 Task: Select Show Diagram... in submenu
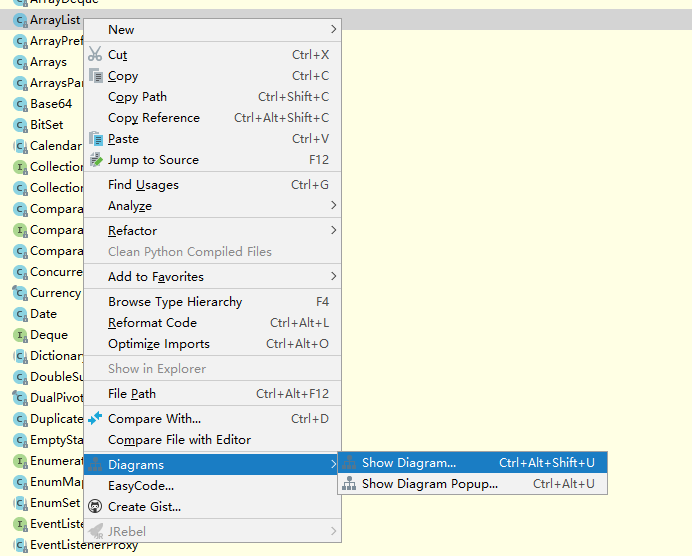coord(472,462)
